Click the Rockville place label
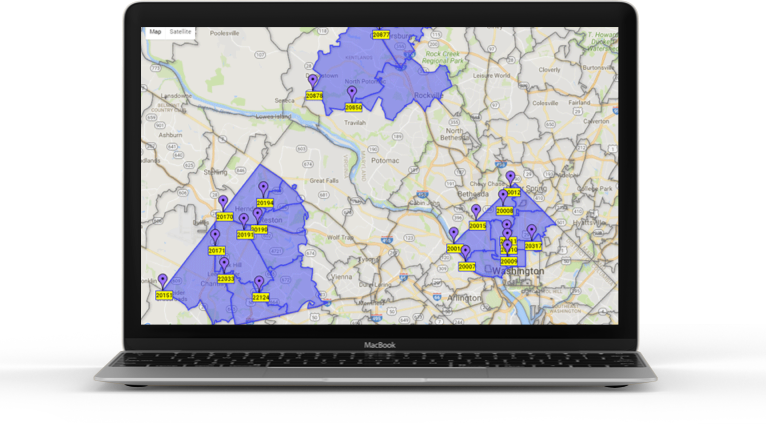 [x=428, y=95]
